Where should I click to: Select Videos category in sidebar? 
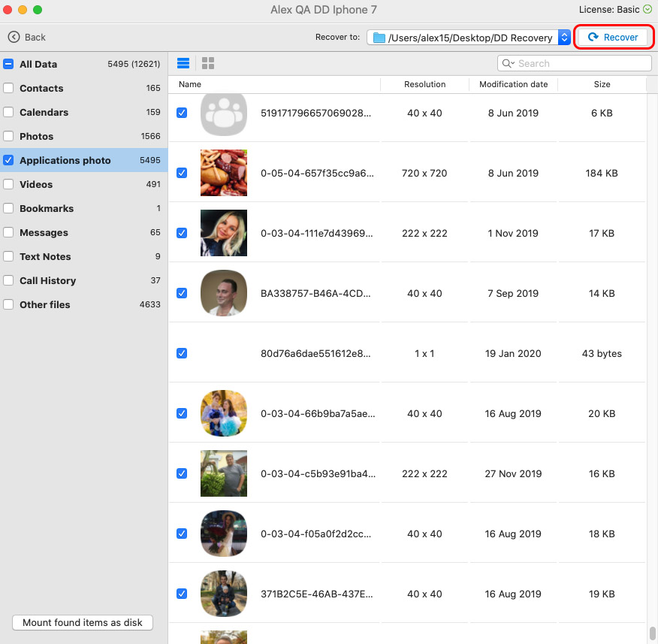84,184
